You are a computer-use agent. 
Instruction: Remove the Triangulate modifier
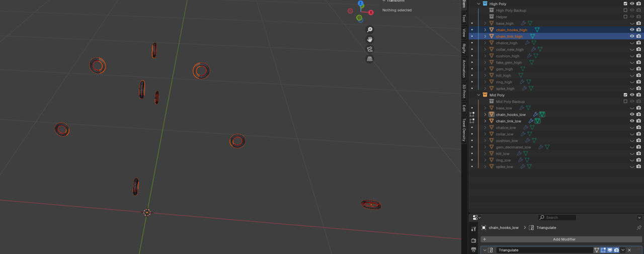click(629, 250)
